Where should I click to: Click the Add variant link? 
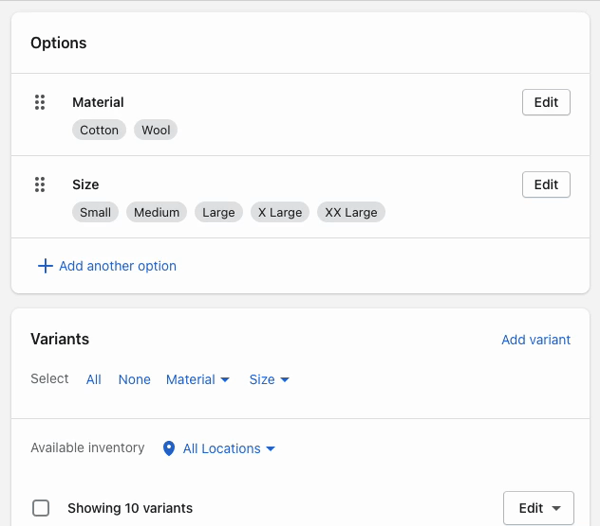(x=536, y=340)
